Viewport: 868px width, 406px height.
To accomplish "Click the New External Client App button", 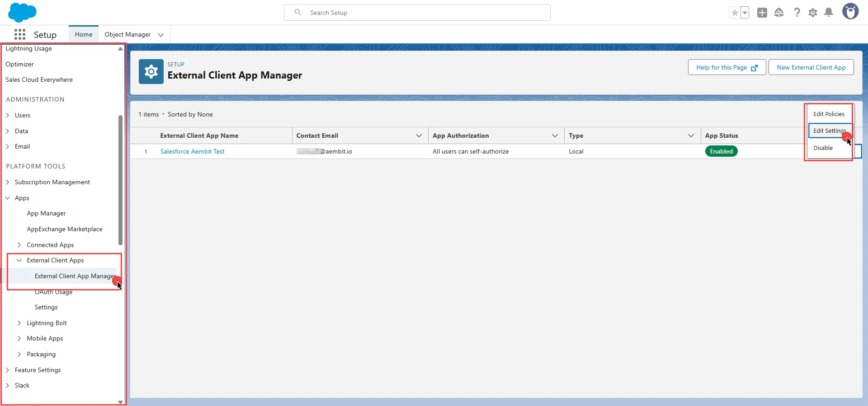I will click(811, 67).
